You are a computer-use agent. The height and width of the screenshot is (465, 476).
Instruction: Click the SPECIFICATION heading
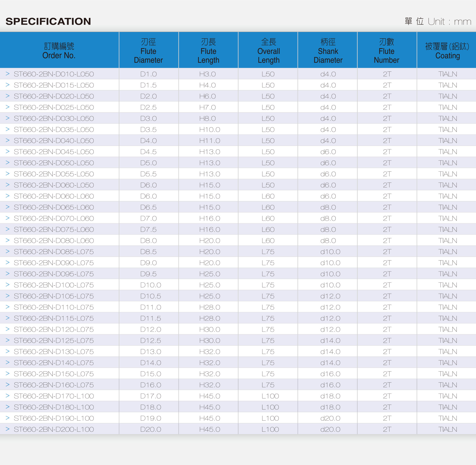tap(48, 22)
